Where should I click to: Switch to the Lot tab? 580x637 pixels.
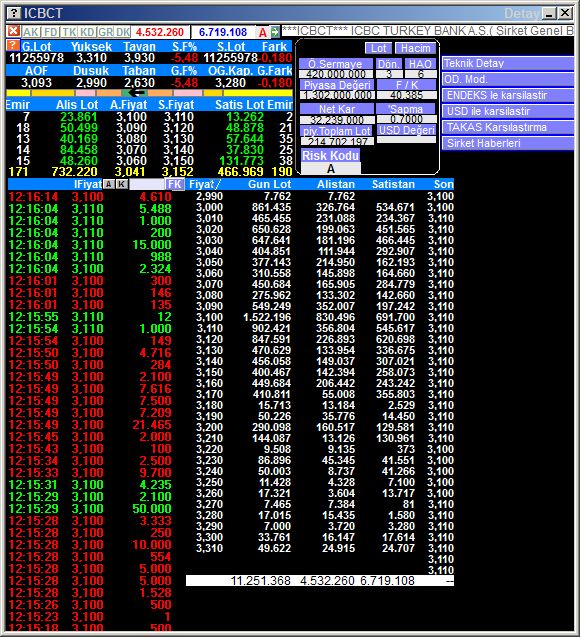tap(379, 48)
